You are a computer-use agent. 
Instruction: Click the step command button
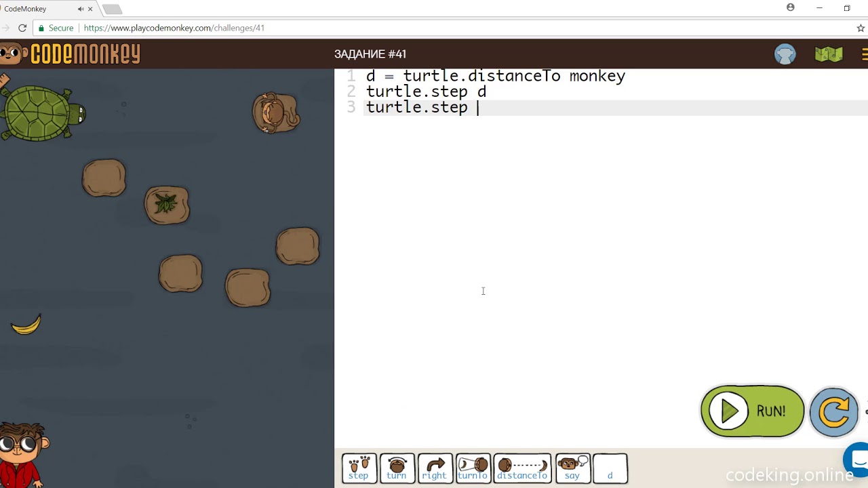359,468
